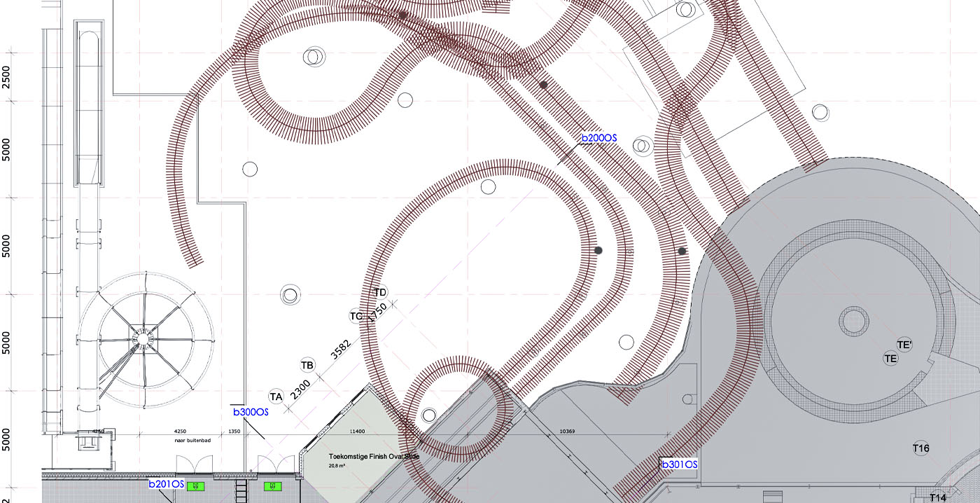Click the blue b300OS label
Screen dimensions: 980x503
click(250, 413)
